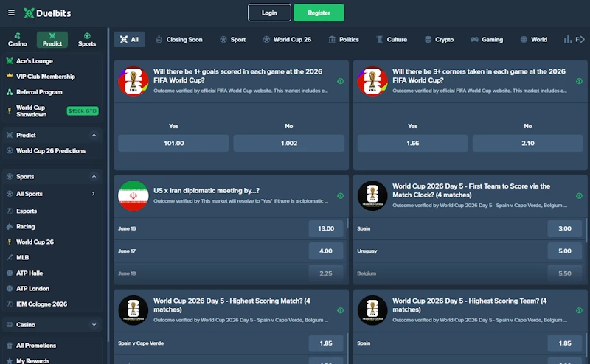
Task: Open World Cup 26 Predictions
Action: [52, 151]
